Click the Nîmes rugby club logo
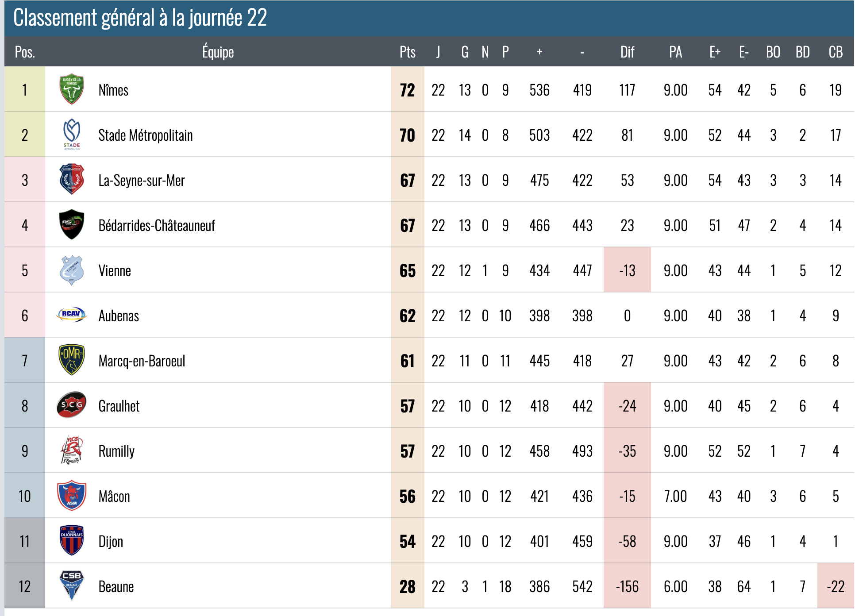 71,89
